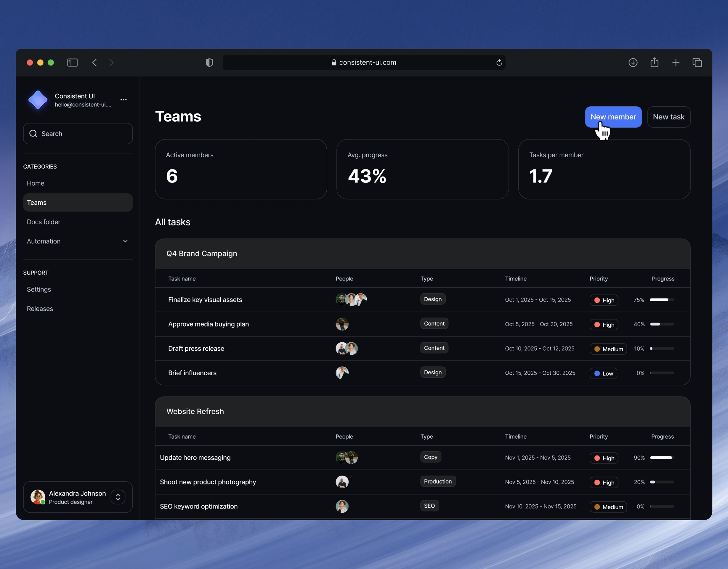
Task: Open Docs folder in sidebar
Action: click(x=44, y=222)
